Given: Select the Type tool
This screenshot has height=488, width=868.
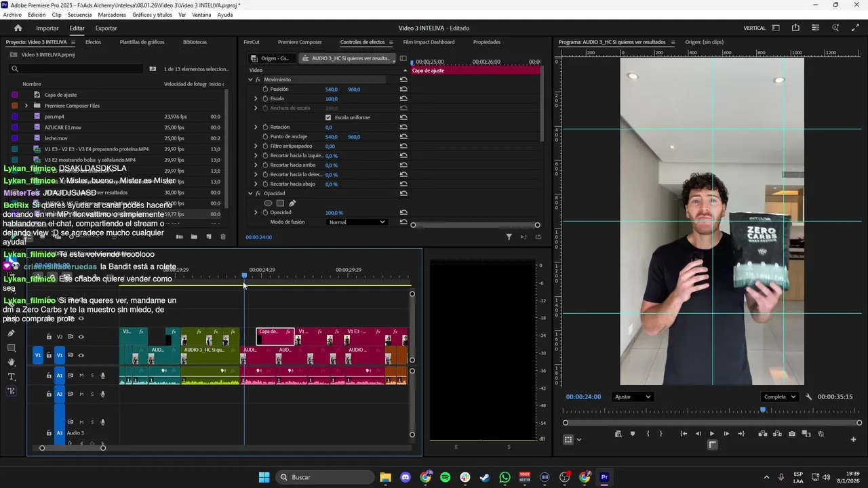Looking at the screenshot, I should (x=11, y=376).
